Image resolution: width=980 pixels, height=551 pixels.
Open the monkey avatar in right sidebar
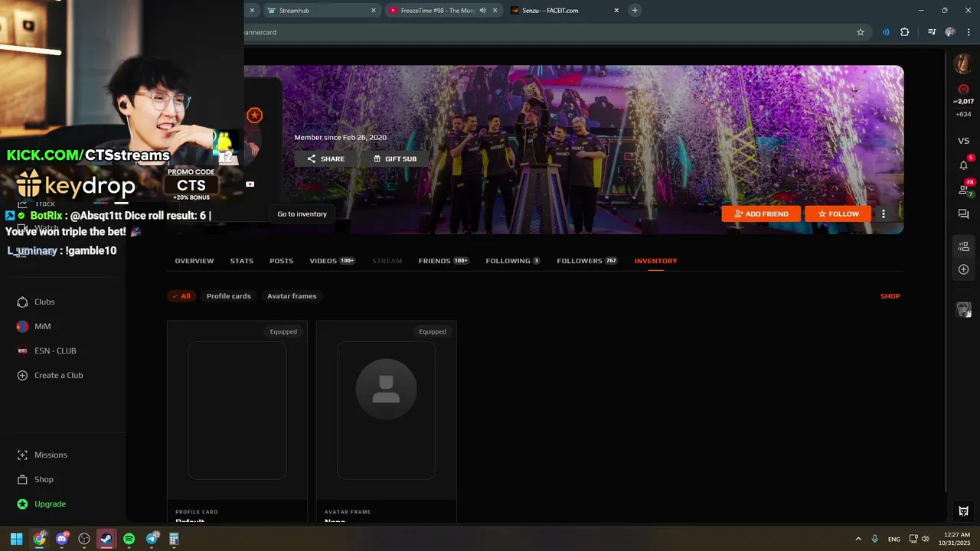(x=964, y=309)
